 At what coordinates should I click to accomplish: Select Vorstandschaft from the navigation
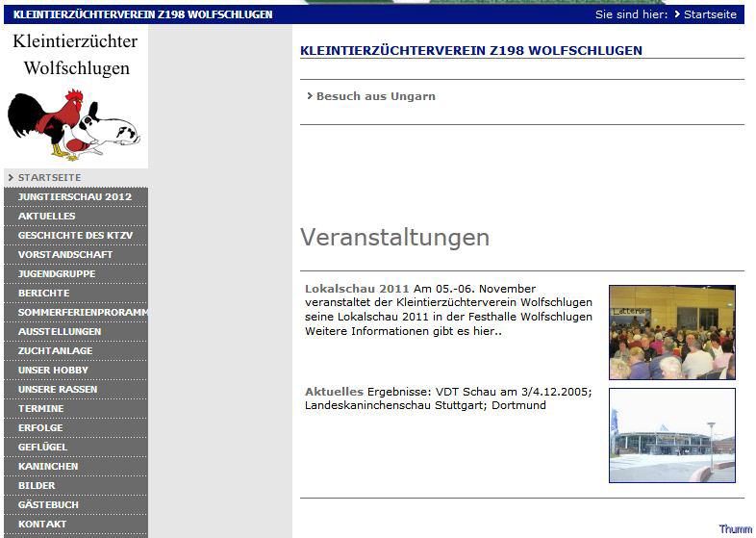point(64,255)
